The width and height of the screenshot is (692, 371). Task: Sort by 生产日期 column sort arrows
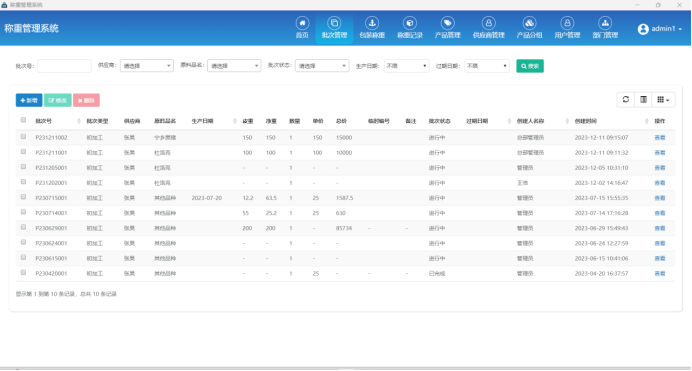[234, 121]
